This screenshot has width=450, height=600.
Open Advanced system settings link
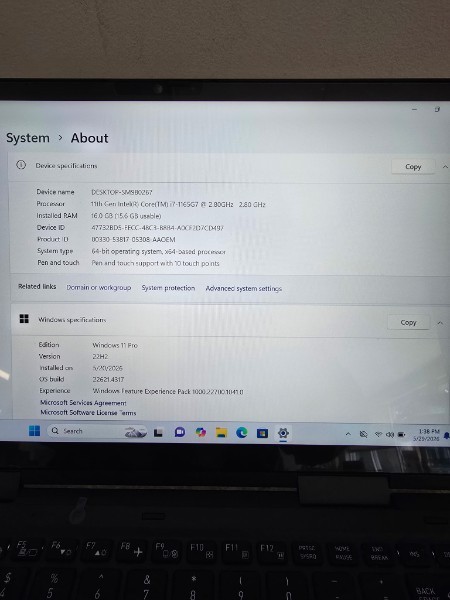point(244,289)
